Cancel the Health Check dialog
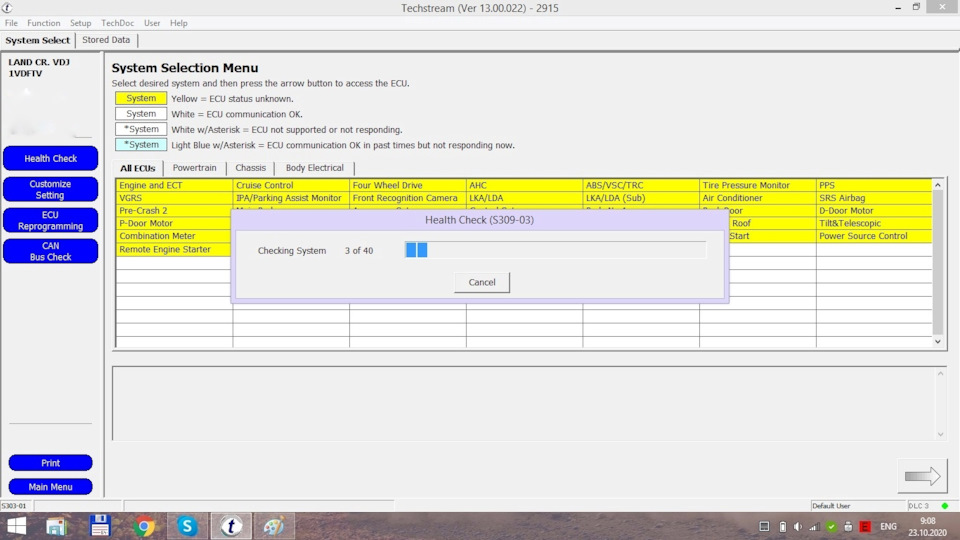 [x=481, y=282]
